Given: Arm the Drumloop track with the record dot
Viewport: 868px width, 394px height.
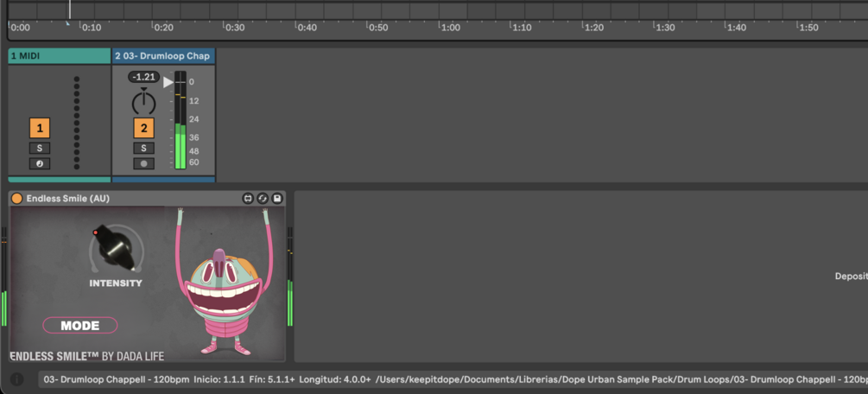Looking at the screenshot, I should (144, 163).
